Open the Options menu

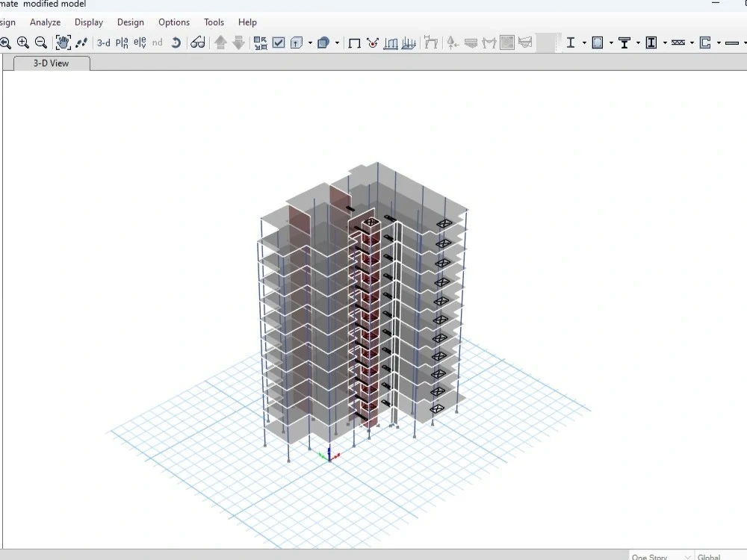point(174,22)
